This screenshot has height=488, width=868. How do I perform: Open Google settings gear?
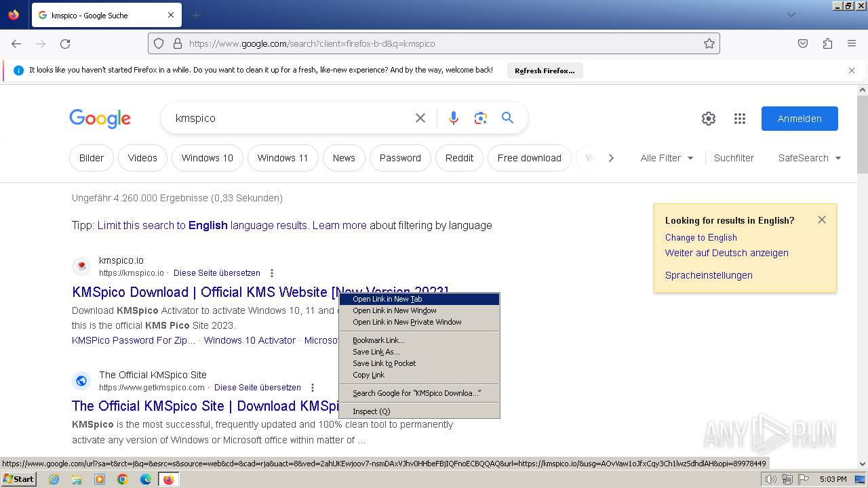[x=709, y=119]
